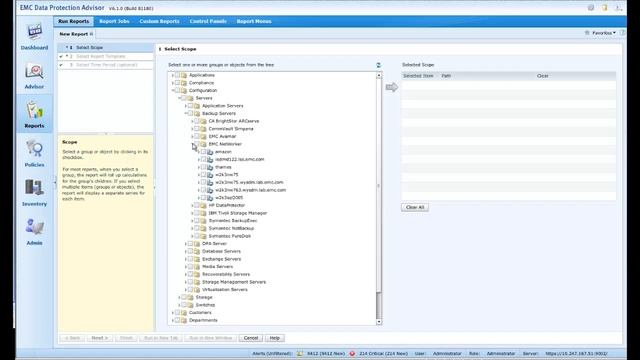Select the Select Report Template wizard step
This screenshot has height=360, width=640.
click(x=105, y=56)
